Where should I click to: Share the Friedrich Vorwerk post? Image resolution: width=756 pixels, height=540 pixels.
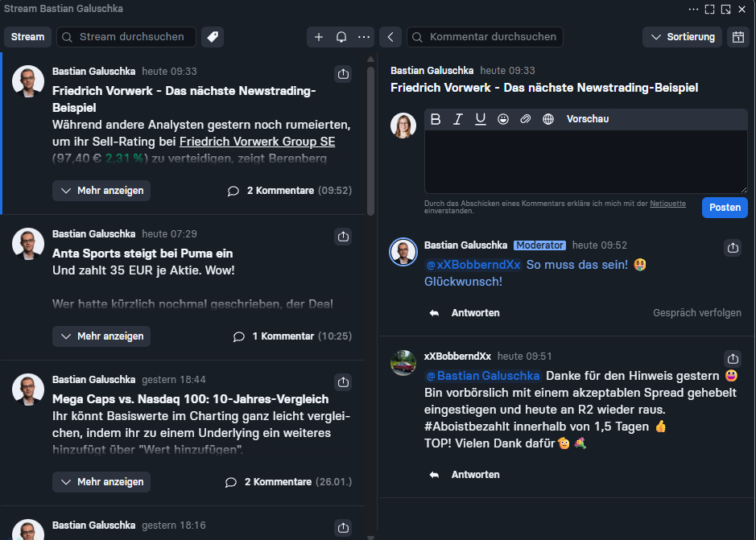[x=343, y=74]
